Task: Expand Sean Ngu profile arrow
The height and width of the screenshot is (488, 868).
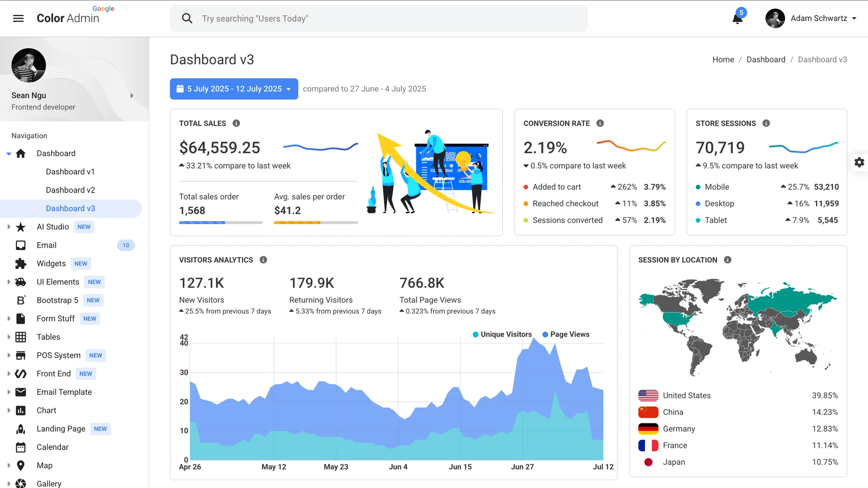Action: [x=132, y=96]
